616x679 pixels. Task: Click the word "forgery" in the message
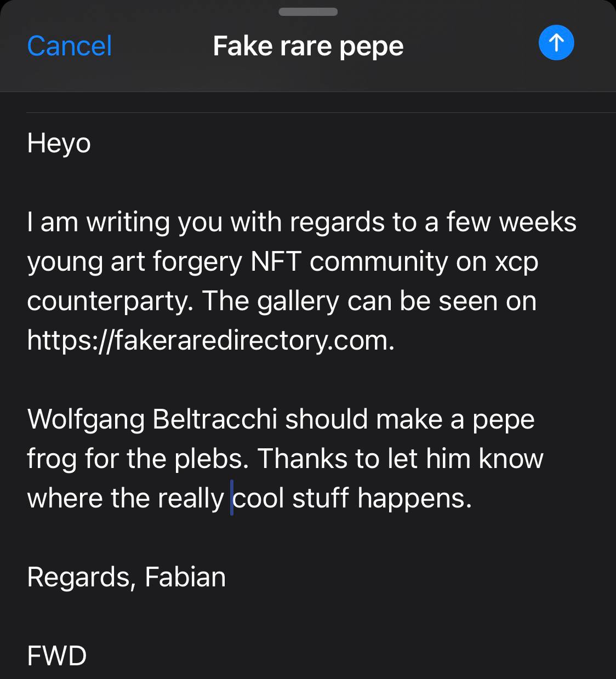click(x=197, y=262)
